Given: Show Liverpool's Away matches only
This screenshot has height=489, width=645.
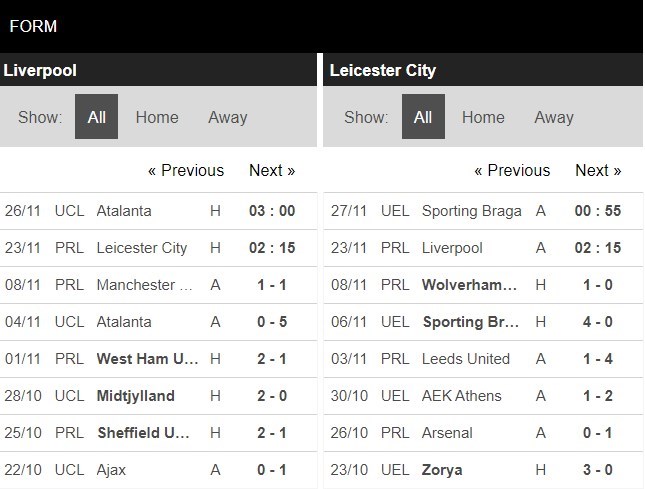Looking at the screenshot, I should (227, 117).
